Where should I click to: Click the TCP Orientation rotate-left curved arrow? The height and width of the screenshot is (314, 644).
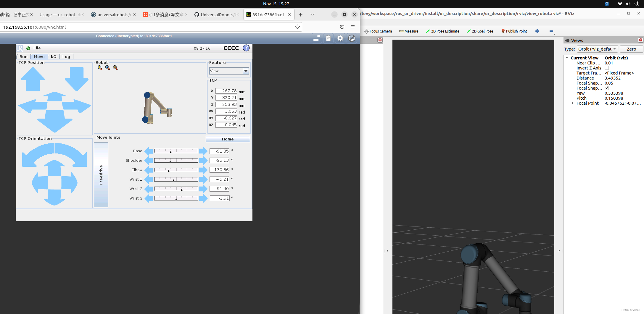[x=38, y=155]
